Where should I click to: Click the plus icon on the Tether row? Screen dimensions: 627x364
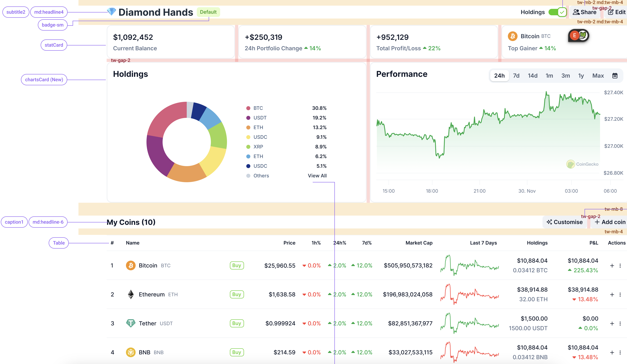tap(612, 323)
